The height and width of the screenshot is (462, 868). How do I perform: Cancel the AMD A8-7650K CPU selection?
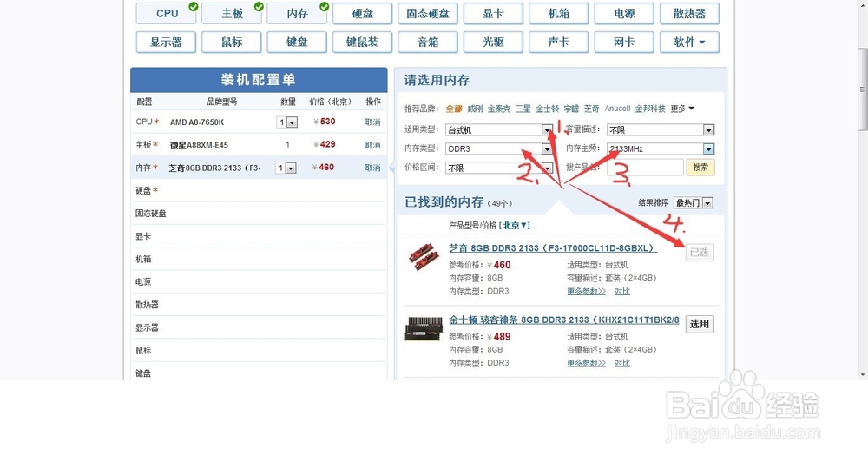[372, 122]
